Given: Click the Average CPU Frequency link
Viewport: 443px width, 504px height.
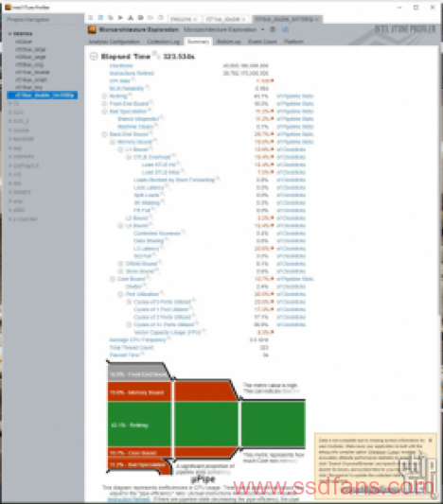Looking at the screenshot, I should [137, 339].
